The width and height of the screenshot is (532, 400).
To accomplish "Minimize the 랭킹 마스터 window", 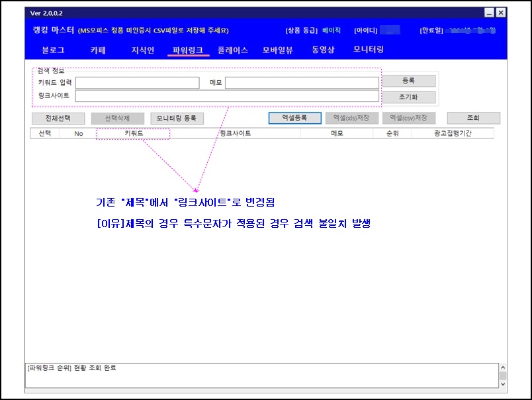I will click(489, 13).
